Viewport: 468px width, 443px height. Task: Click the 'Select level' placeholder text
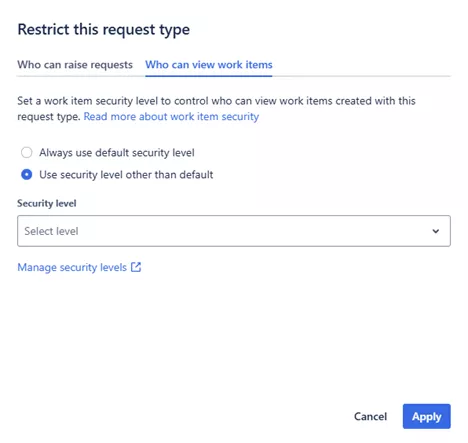pyautogui.click(x=51, y=231)
